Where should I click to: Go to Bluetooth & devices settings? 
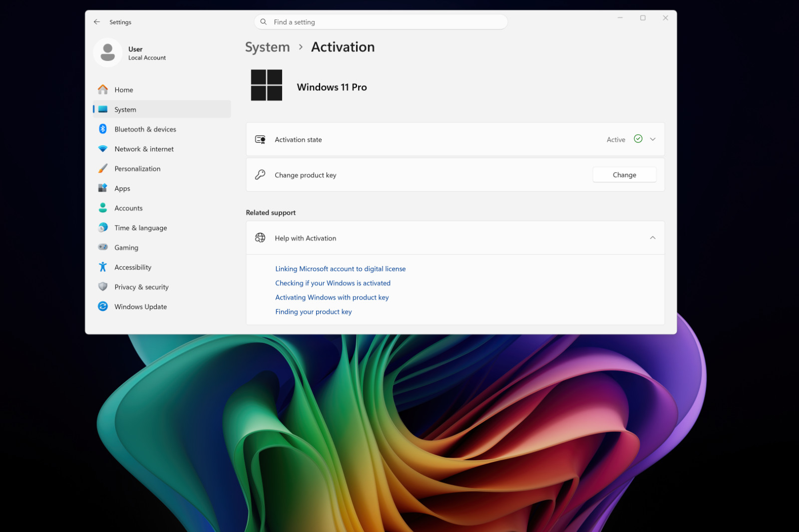pos(162,129)
